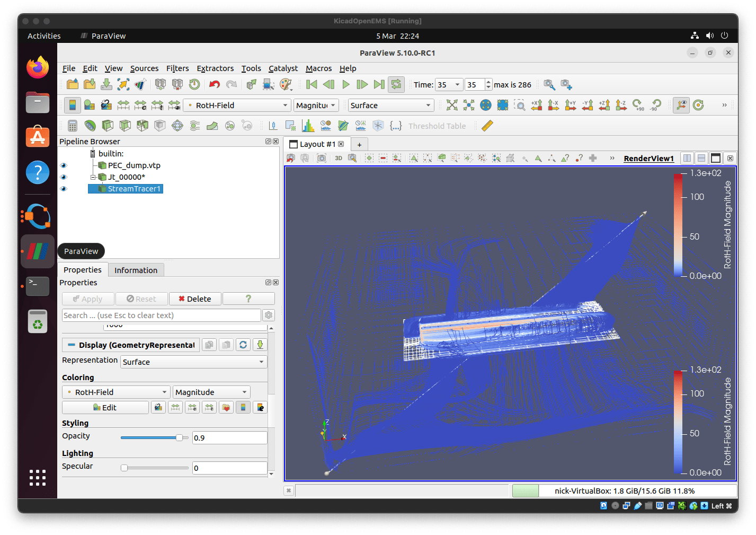Open the color palette loader icon
The image size is (756, 535).
286,84
